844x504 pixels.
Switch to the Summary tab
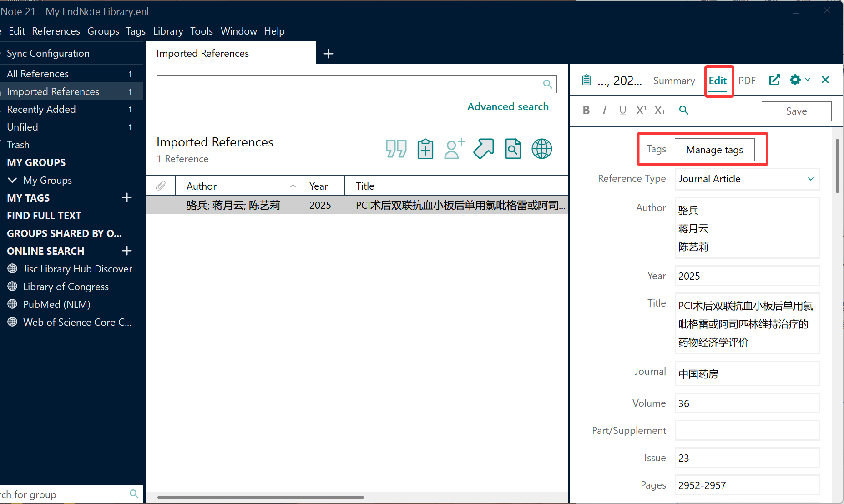pos(674,81)
